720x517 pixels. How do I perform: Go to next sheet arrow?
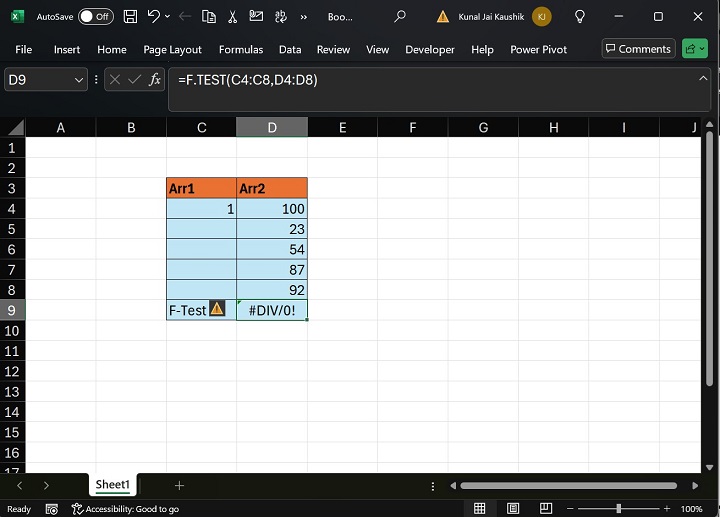tap(46, 485)
